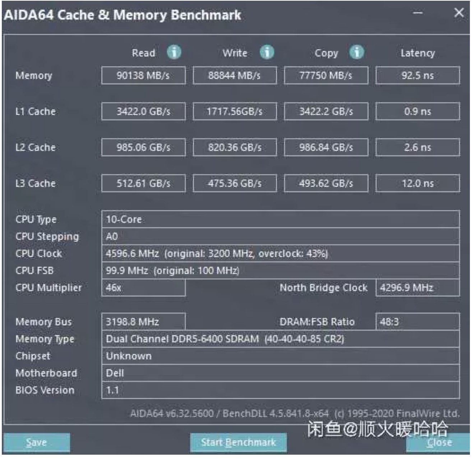Select L1 Cache Read 3422.0 GB/s

click(143, 111)
